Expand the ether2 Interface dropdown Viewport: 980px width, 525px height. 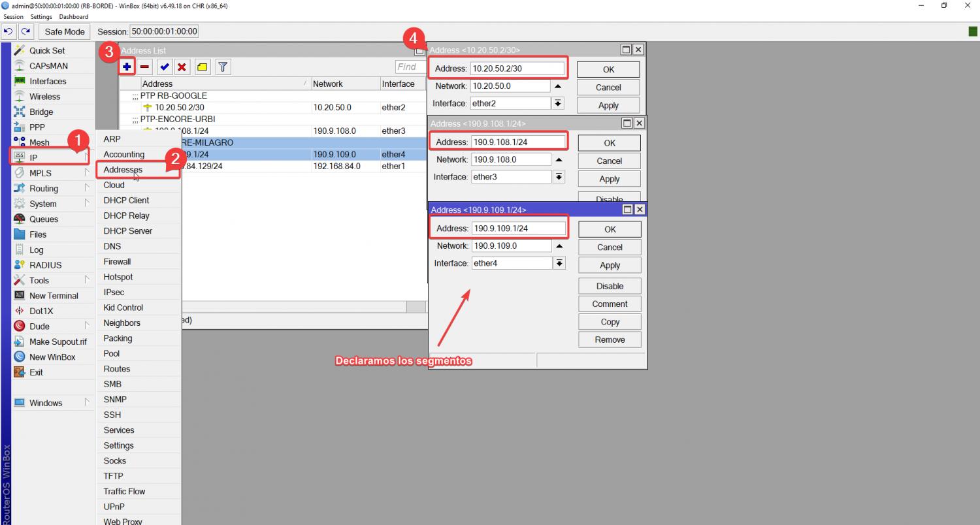(x=558, y=103)
